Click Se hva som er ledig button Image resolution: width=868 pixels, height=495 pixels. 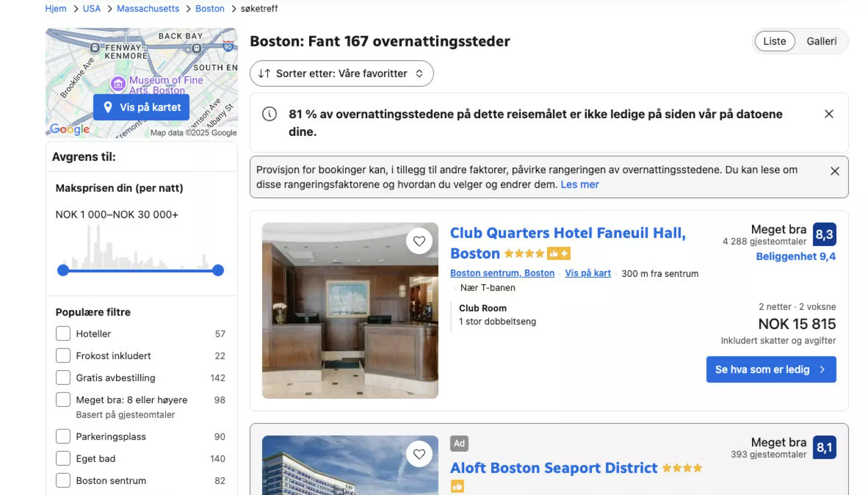click(x=771, y=370)
